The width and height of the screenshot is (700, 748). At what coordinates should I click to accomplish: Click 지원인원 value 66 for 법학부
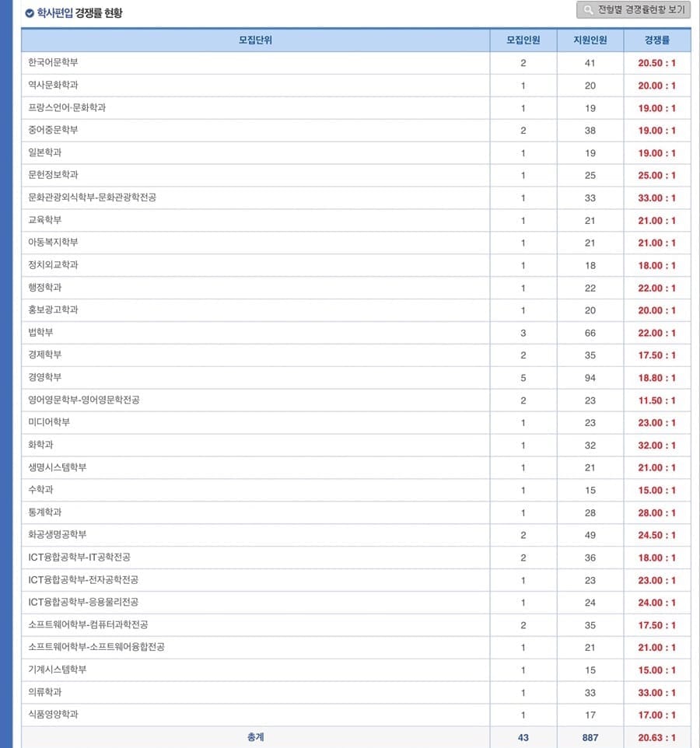[x=590, y=333]
